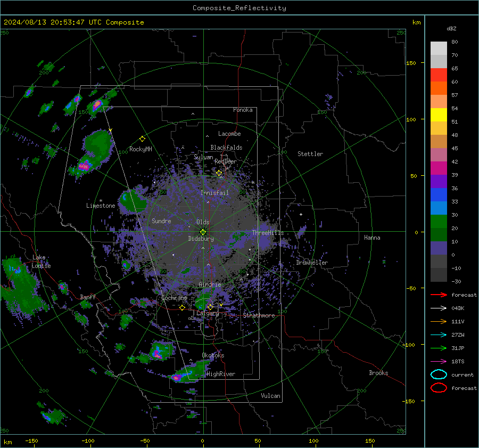Click the white 04DK arrow legend icon
The height and width of the screenshot is (448, 479).
point(439,308)
